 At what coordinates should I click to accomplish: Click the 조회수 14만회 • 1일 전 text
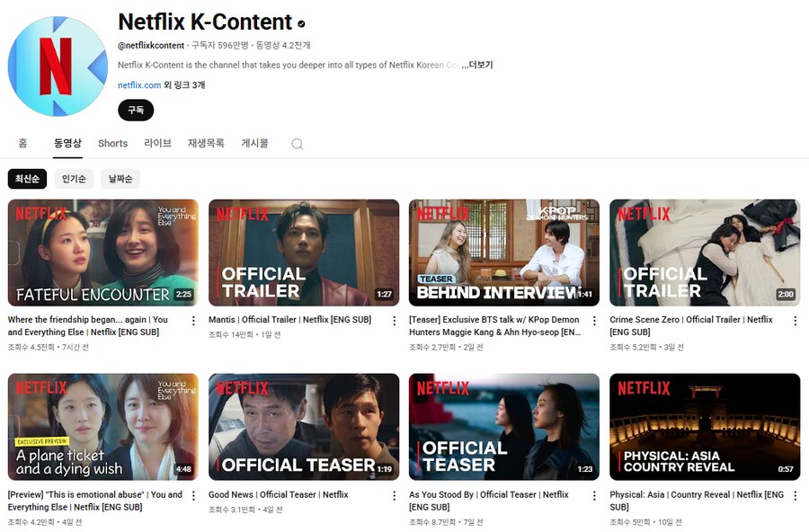point(244,335)
